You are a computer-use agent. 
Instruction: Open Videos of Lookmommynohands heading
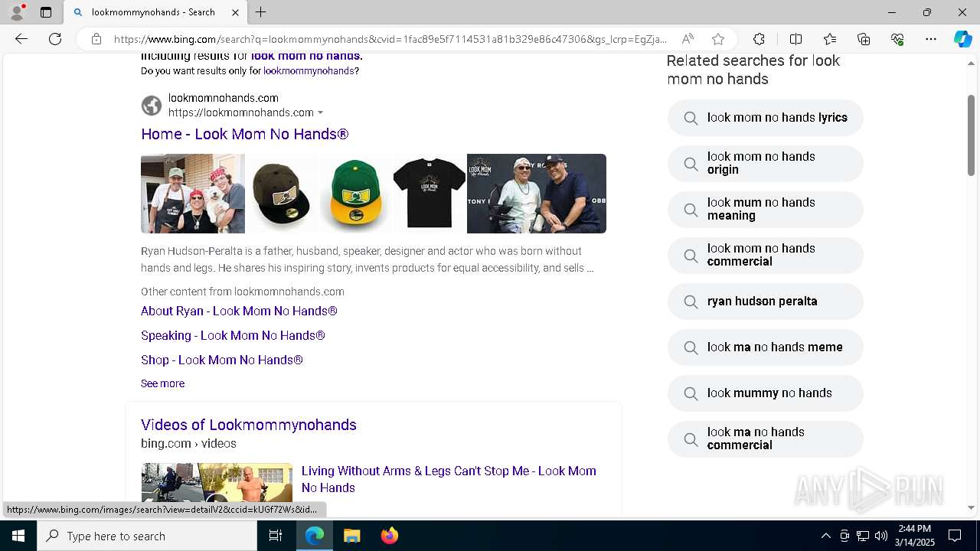click(x=249, y=425)
